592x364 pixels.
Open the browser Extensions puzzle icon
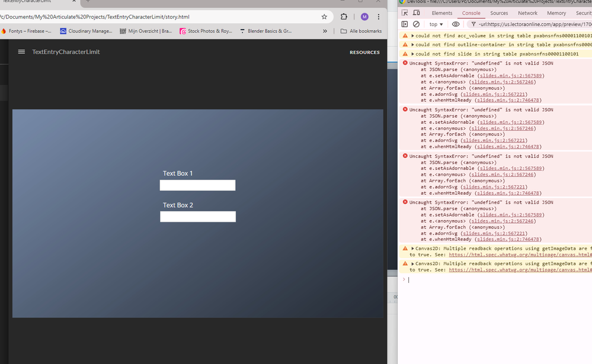coord(344,17)
